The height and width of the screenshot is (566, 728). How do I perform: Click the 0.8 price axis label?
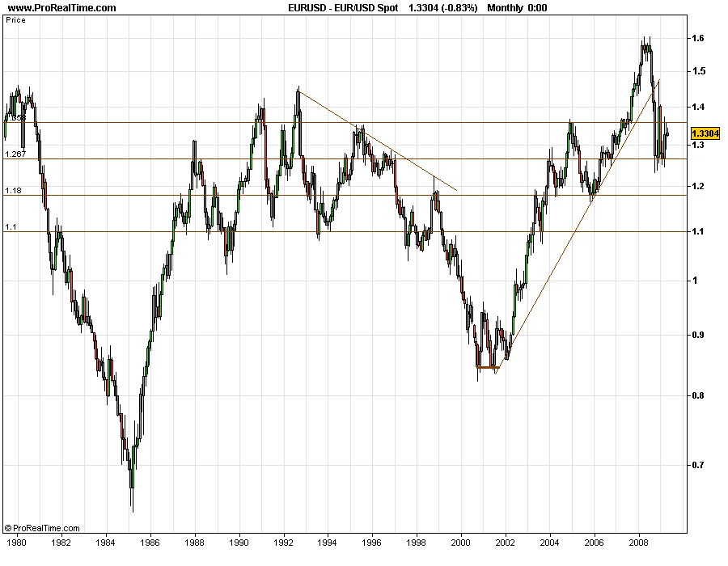(x=699, y=395)
